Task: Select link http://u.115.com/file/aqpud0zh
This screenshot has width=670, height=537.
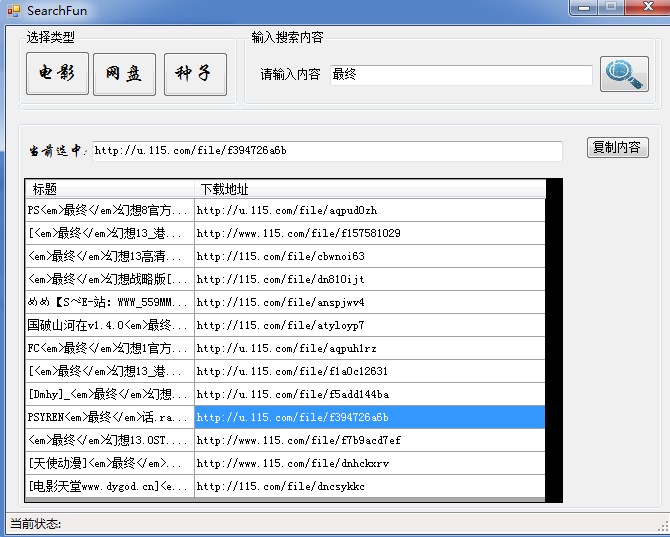Action: (370, 210)
